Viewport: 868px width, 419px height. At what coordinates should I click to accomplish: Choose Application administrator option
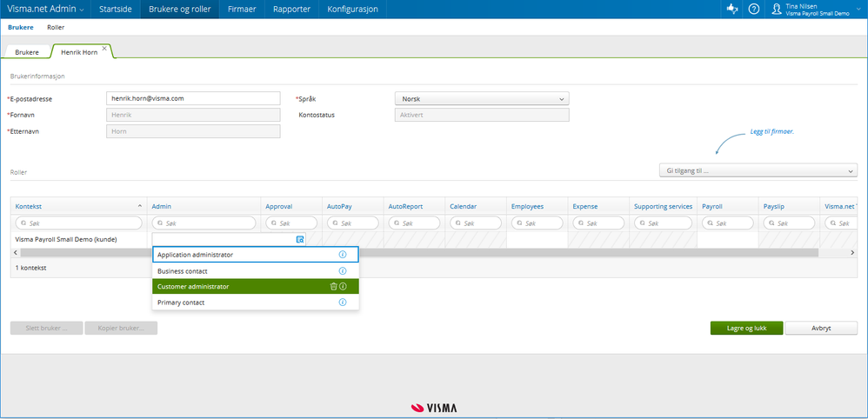[255, 255]
